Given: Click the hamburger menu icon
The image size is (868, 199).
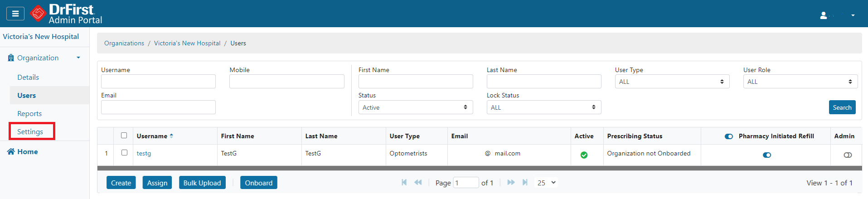Looking at the screenshot, I should 15,14.
